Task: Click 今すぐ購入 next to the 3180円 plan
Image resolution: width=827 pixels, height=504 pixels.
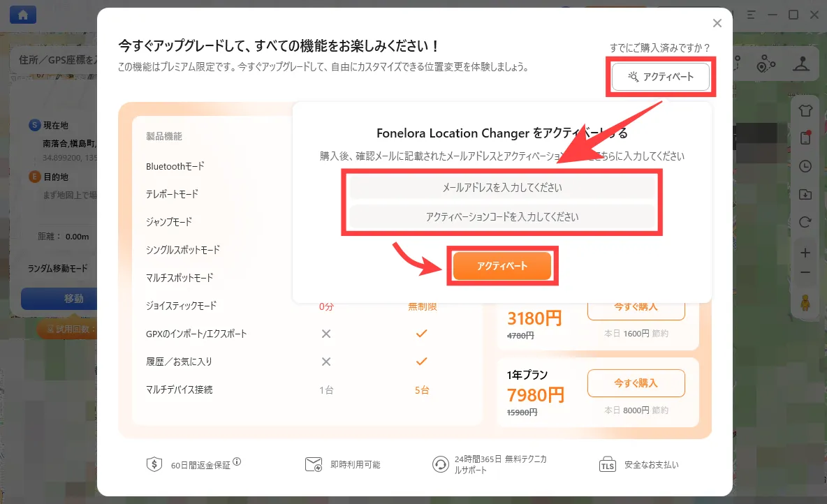Action: coord(636,309)
